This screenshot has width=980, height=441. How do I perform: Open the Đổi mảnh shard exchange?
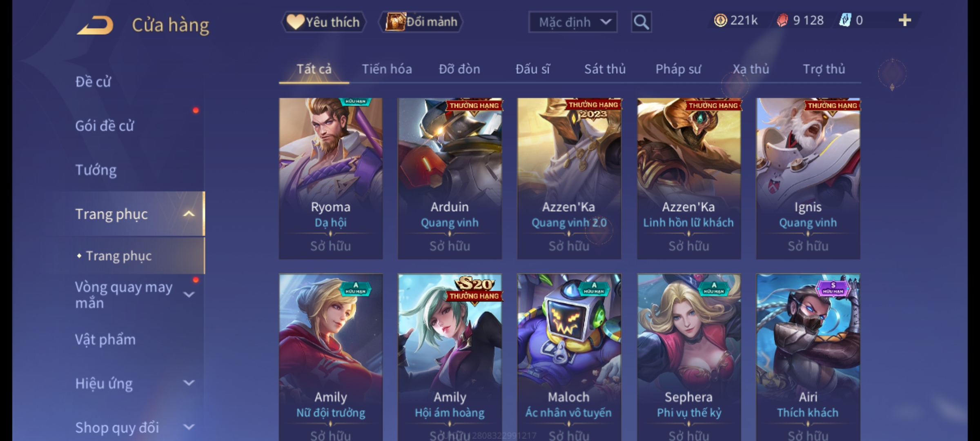(x=421, y=22)
